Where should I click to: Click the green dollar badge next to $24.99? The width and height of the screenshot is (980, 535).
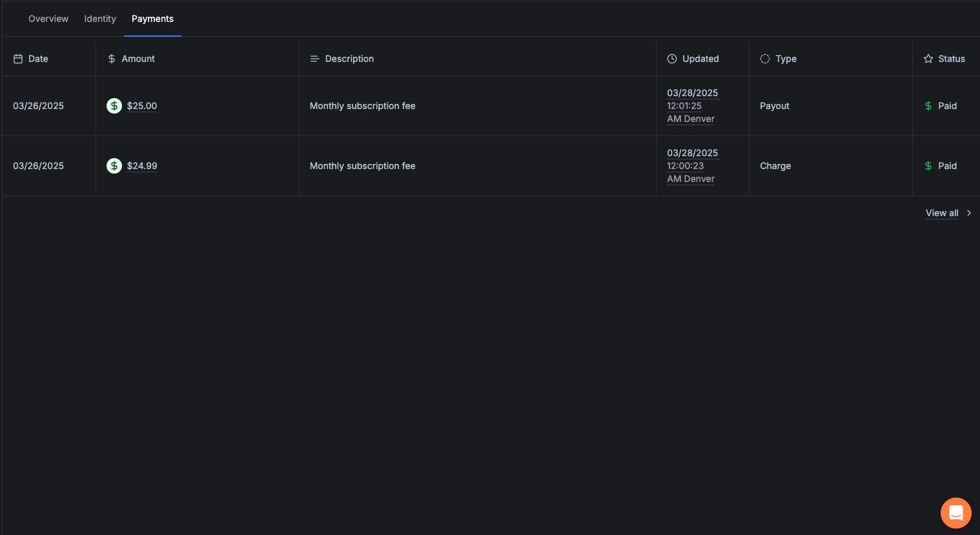114,165
